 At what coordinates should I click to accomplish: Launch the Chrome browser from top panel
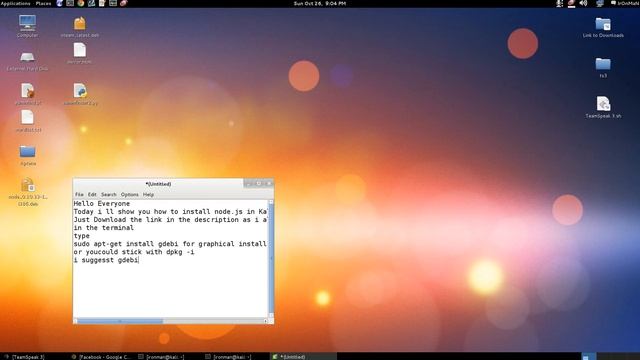pyautogui.click(x=81, y=3)
